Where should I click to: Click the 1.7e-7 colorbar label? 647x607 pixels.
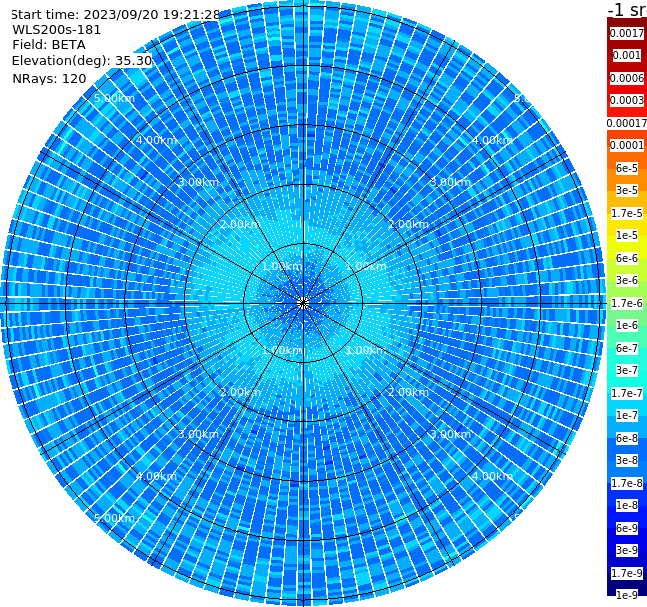point(627,393)
